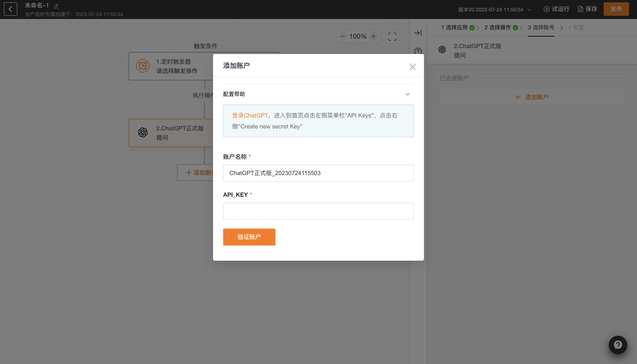Click the 试运行 play icon
Image resolution: width=637 pixels, height=364 pixels.
click(x=547, y=9)
